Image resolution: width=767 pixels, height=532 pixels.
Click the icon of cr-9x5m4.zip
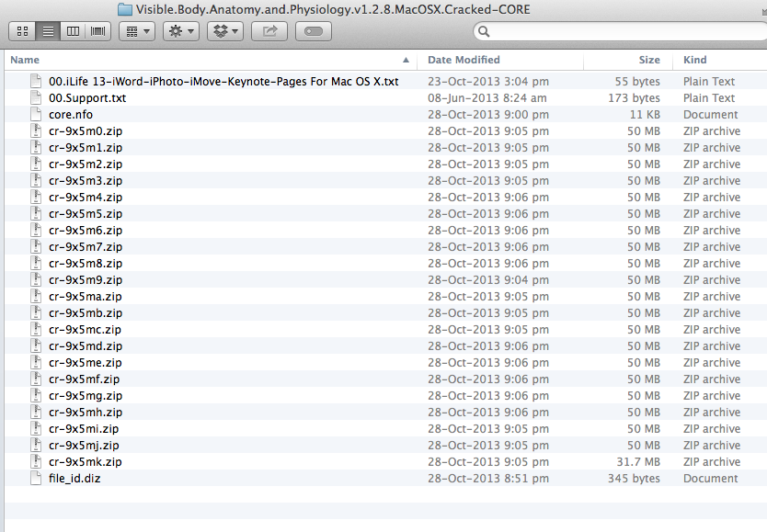(36, 198)
